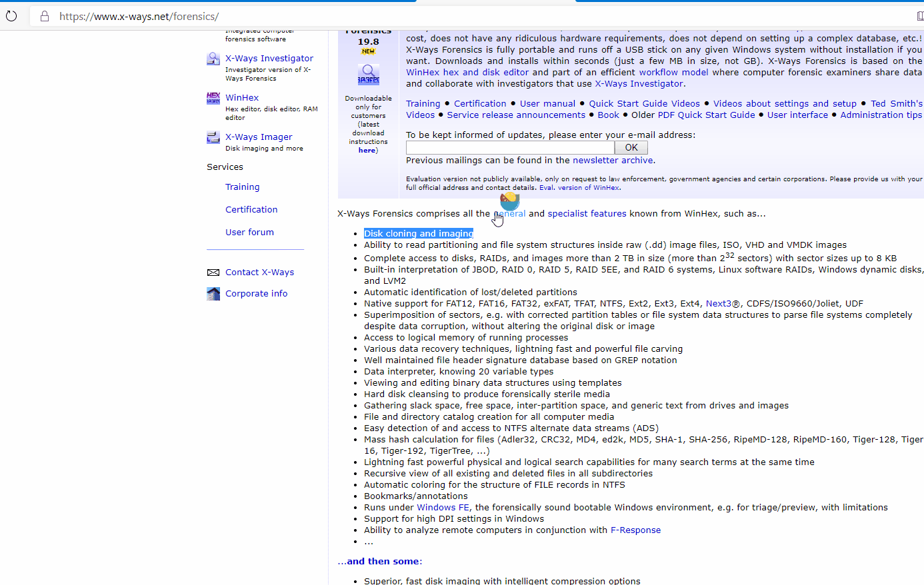The width and height of the screenshot is (924, 585).
Task: Open the Training link under Services
Action: pos(243,187)
